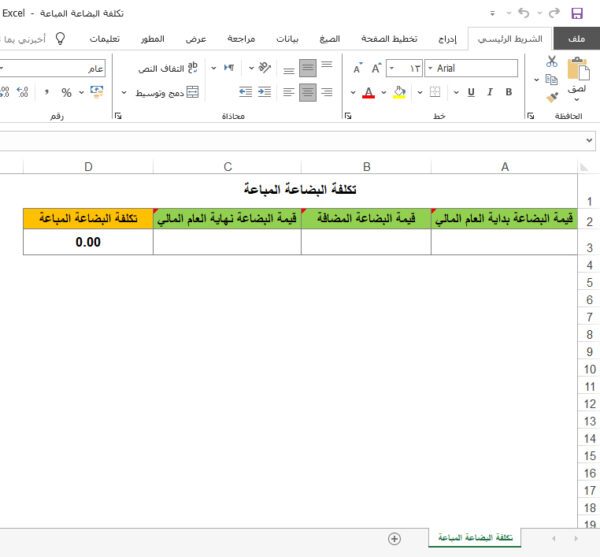Click the Text Direction icon
This screenshot has width=600, height=557.
pos(229,68)
